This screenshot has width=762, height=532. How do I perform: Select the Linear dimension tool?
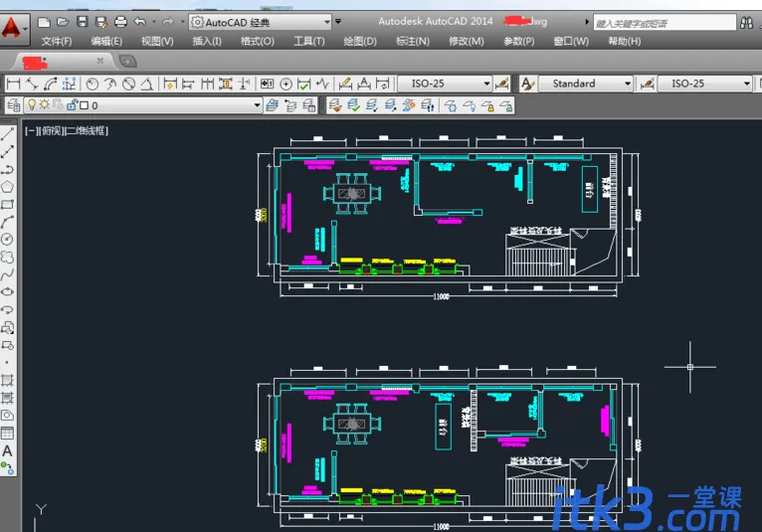[x=13, y=85]
